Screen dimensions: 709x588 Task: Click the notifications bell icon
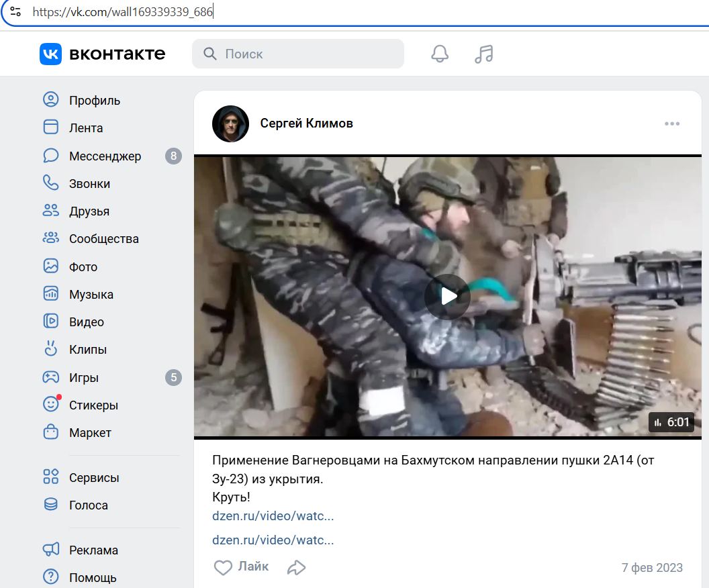point(440,54)
